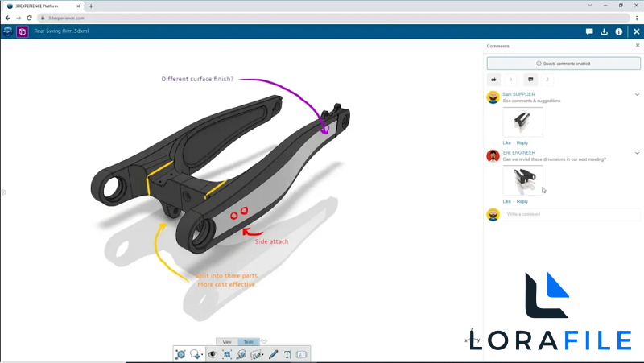Close the Comments panel

coord(638,46)
